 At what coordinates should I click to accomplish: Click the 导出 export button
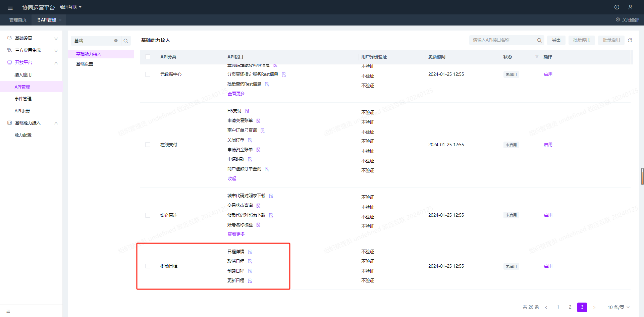(556, 40)
